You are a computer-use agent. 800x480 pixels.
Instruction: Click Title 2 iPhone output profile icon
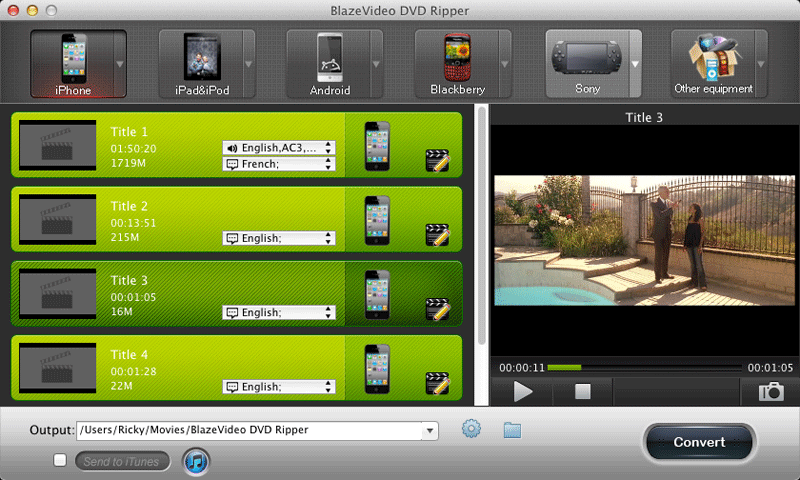[x=377, y=220]
